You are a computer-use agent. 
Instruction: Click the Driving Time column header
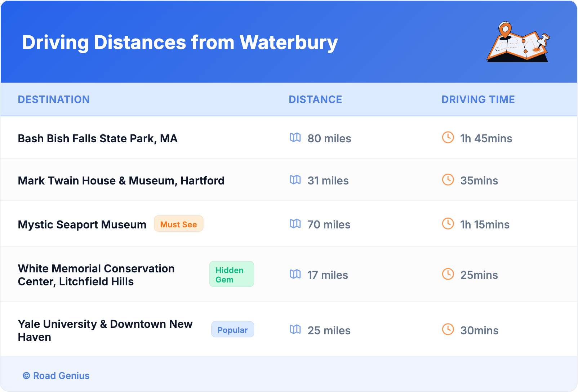tap(478, 99)
